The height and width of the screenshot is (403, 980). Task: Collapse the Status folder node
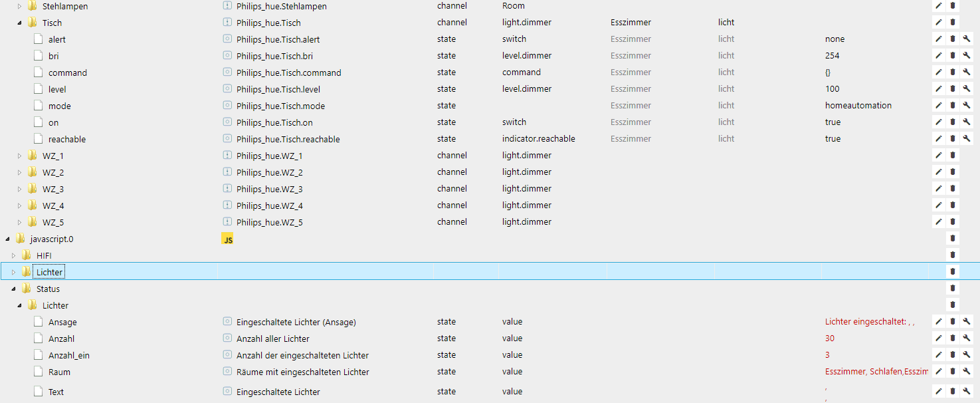pos(13,289)
